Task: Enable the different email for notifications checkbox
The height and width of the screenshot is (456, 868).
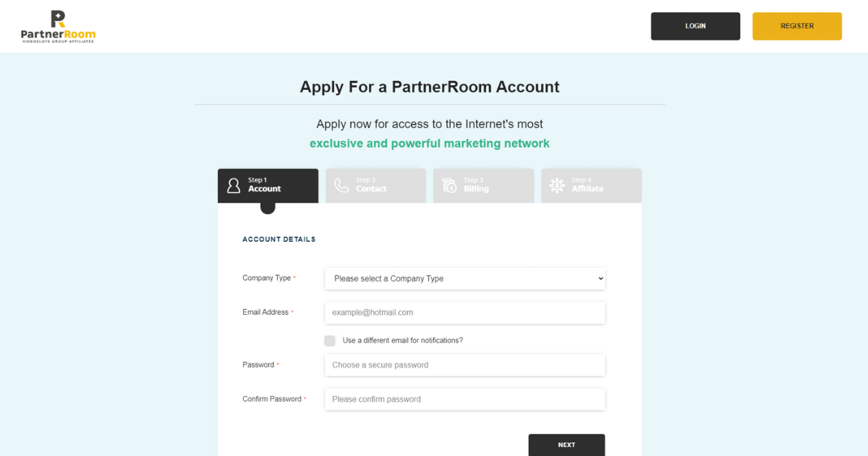Action: 330,340
